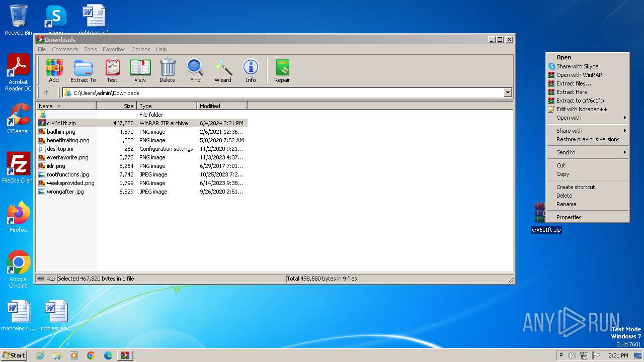Image resolution: width=644 pixels, height=362 pixels.
Task: Choose Copy in context menu
Action: [x=588, y=174]
